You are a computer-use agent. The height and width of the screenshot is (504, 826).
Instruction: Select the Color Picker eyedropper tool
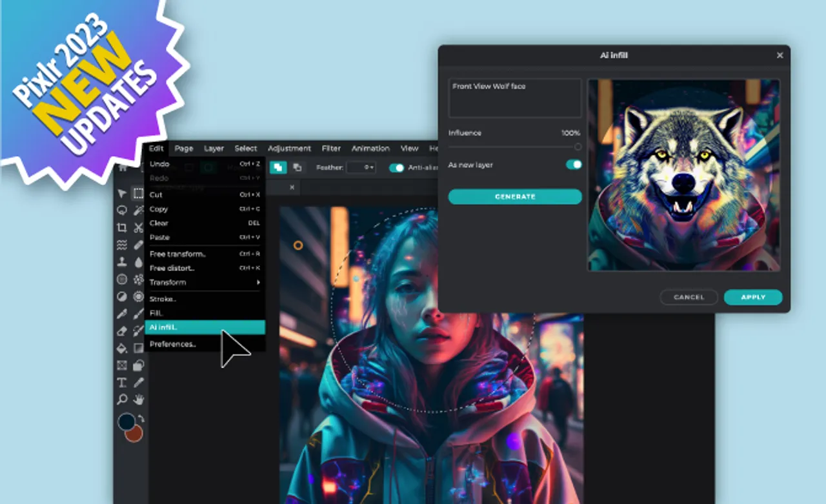(x=138, y=383)
